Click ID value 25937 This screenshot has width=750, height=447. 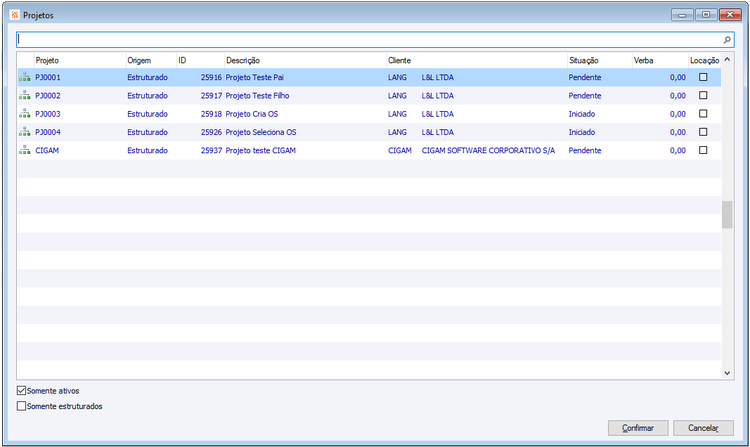click(x=211, y=150)
